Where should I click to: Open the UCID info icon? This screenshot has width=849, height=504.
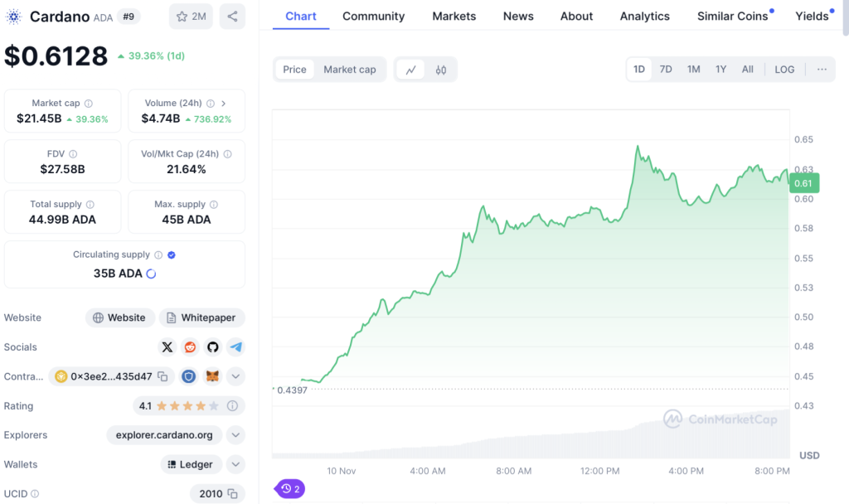click(35, 494)
